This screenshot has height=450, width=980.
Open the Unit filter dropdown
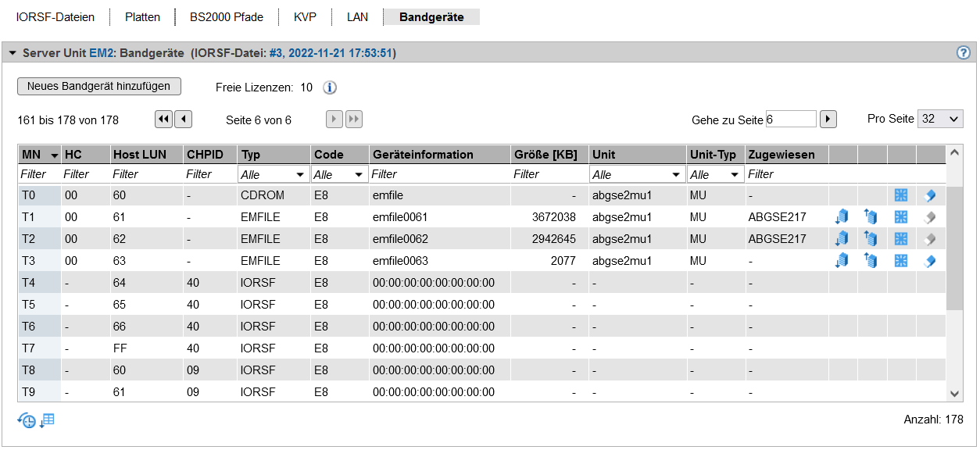(x=637, y=175)
